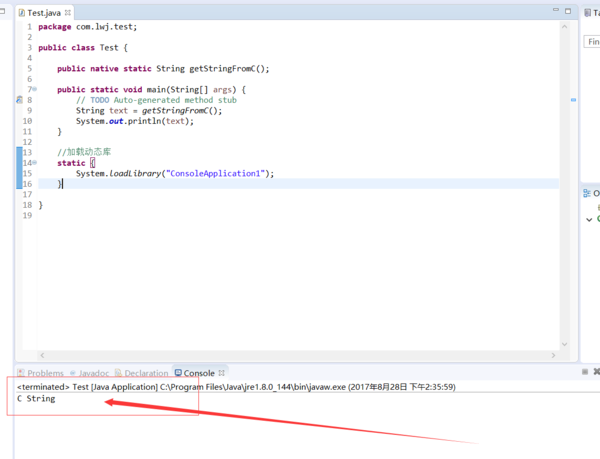Click the TODO overview ruler marker

tap(573, 100)
